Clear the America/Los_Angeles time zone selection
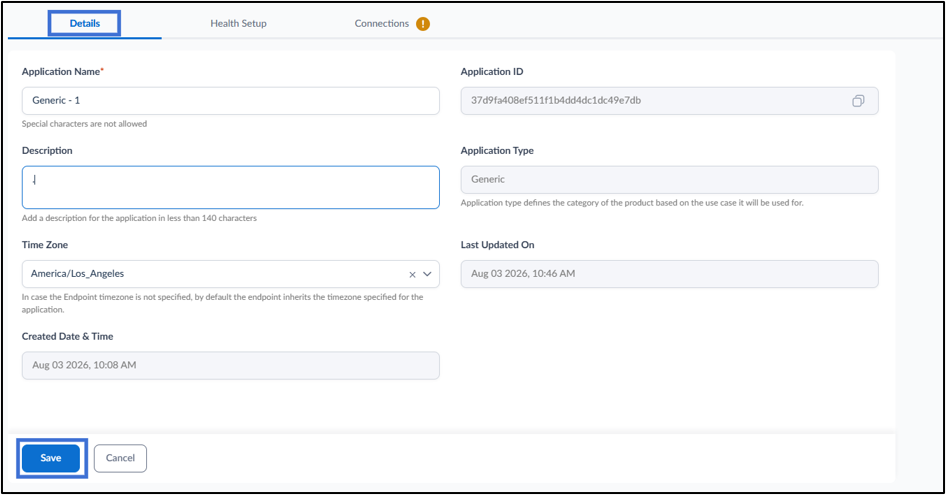946x495 pixels. point(412,275)
